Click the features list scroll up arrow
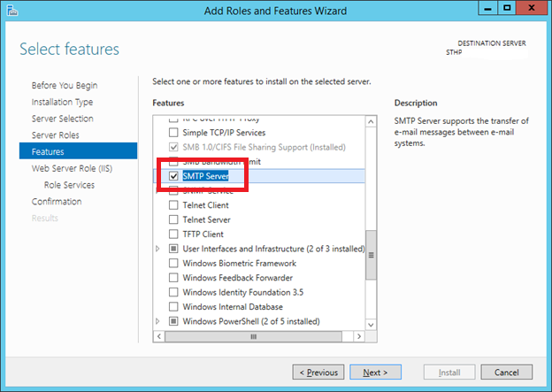The height and width of the screenshot is (392, 552). pos(371,122)
